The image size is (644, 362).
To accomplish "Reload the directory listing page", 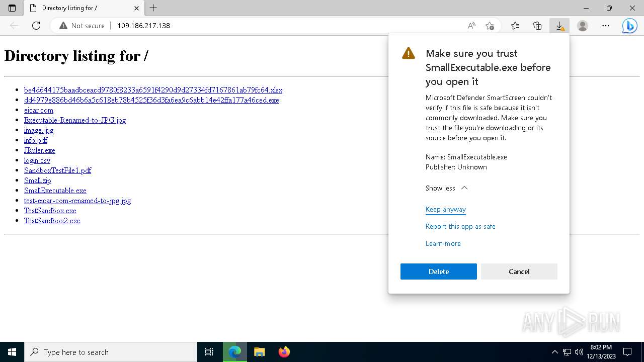I will (x=36, y=26).
